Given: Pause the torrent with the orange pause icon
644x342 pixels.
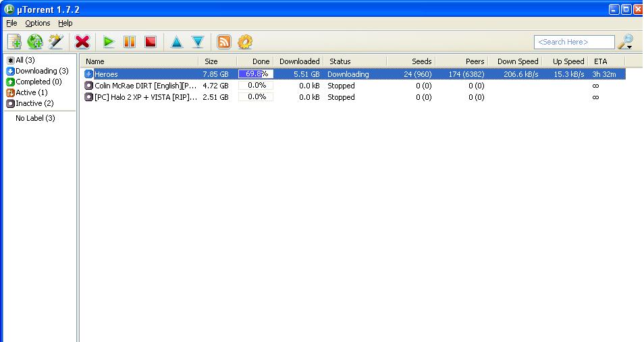Looking at the screenshot, I should pyautogui.click(x=130, y=42).
